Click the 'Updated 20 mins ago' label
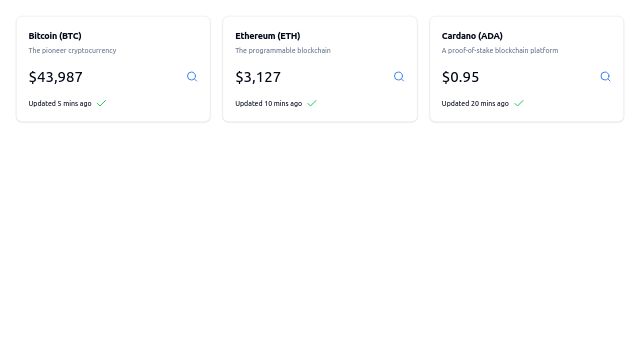This screenshot has width=640, height=360. tap(475, 104)
